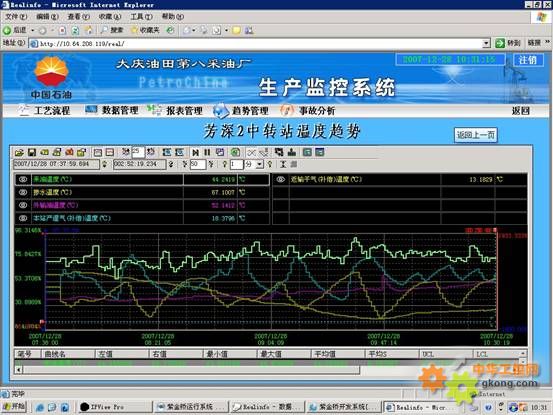Click the horizontal scrollbar below the data table
Viewport: 553px width, 415px height.
coord(188,370)
